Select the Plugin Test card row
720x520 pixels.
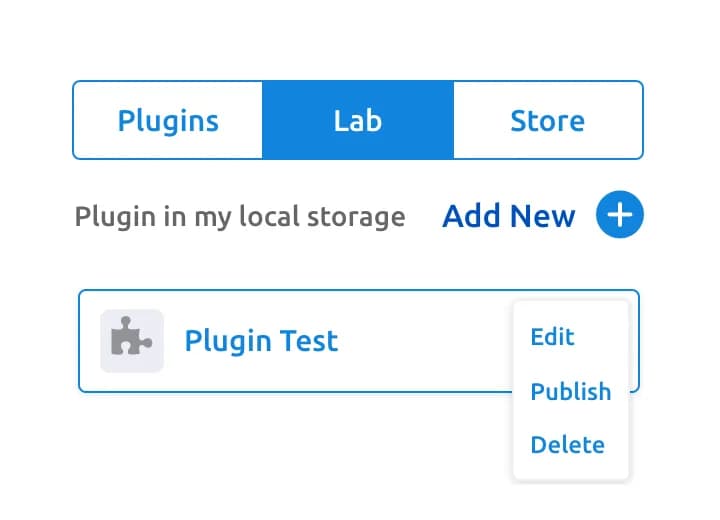(359, 341)
